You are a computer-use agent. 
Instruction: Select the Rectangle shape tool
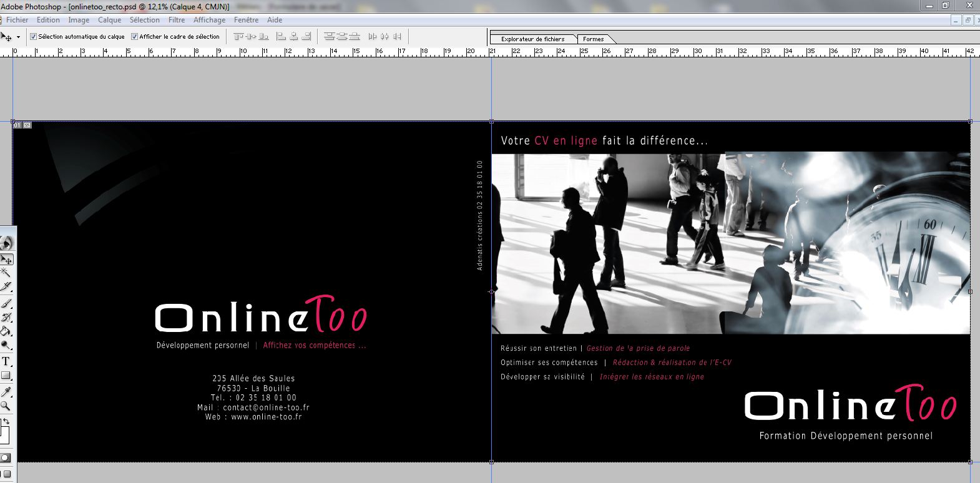6,376
